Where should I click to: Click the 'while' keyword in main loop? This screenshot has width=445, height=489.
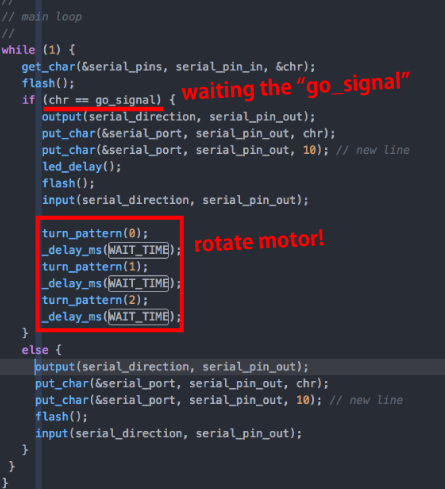point(18,50)
